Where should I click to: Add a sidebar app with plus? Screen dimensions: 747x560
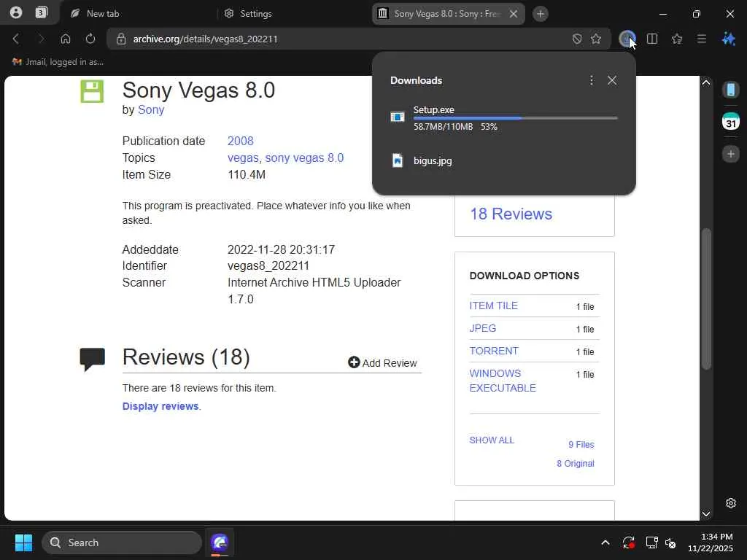coord(731,154)
